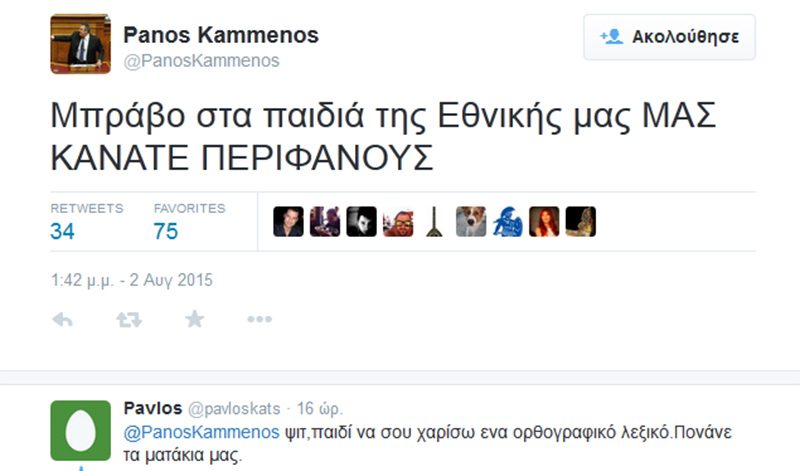Click the reply arrow icon

coord(62,320)
